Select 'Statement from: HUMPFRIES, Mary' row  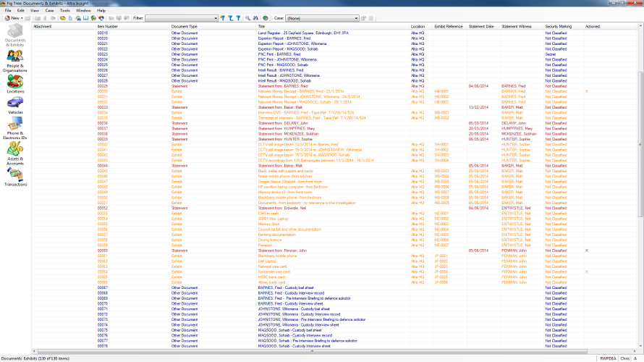[x=334, y=129]
